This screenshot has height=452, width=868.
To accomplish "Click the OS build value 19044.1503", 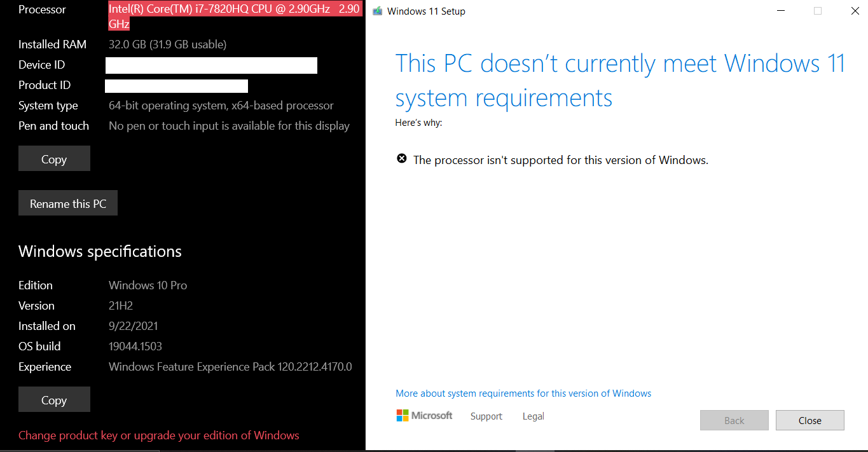I will (135, 346).
